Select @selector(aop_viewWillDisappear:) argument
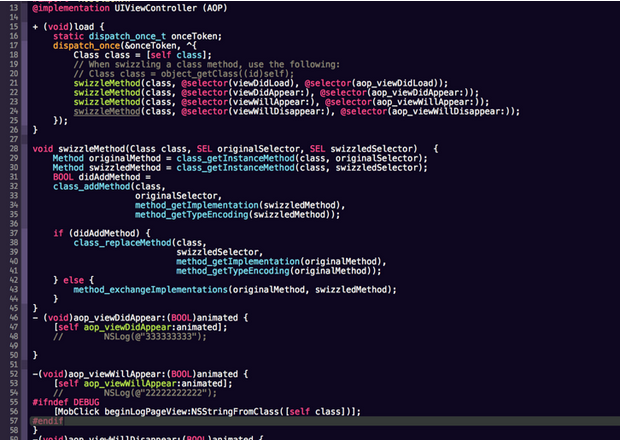 pos(427,111)
